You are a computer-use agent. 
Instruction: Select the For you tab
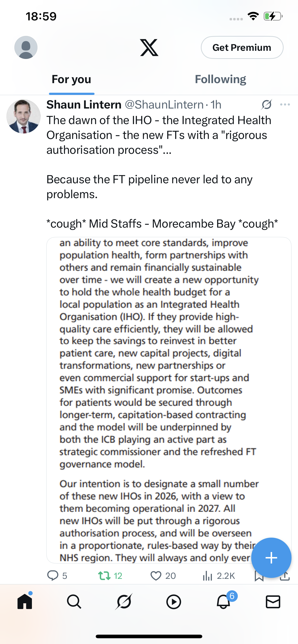71,79
